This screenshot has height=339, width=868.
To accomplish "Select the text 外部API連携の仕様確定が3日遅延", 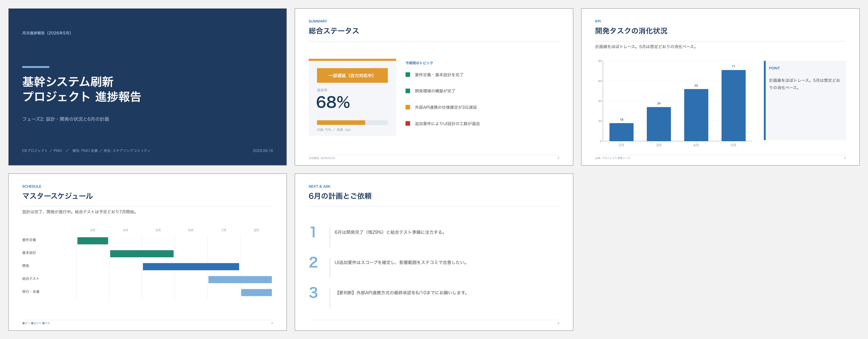I will point(446,107).
